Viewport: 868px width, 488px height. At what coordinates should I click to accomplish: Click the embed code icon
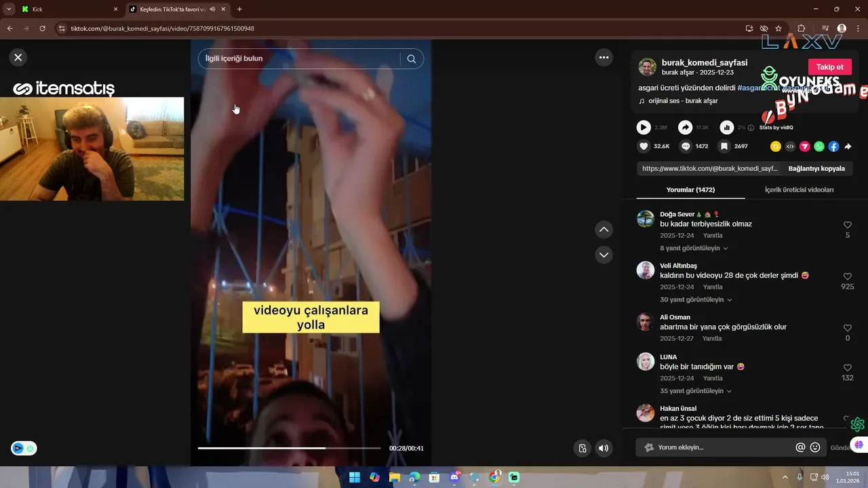[790, 146]
